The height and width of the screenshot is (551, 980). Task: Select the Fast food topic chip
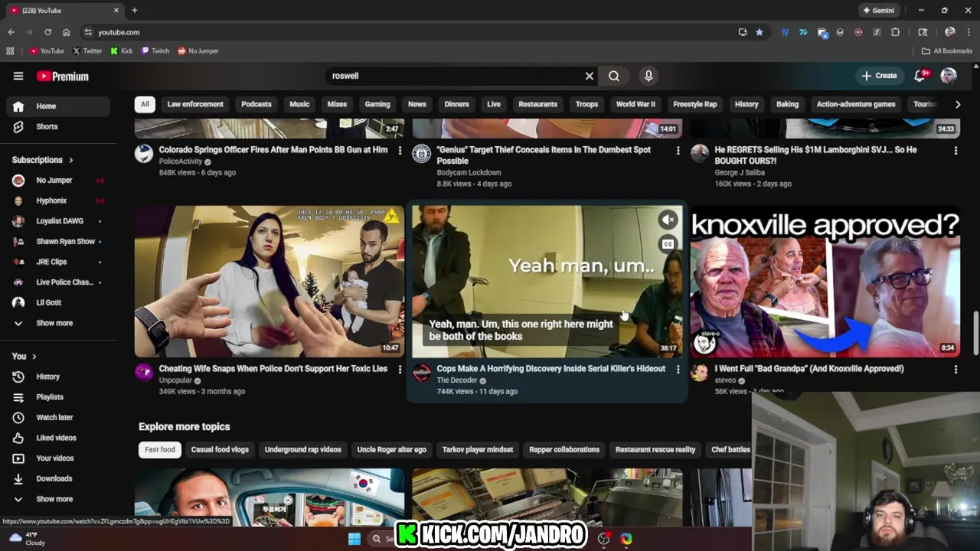(x=160, y=450)
